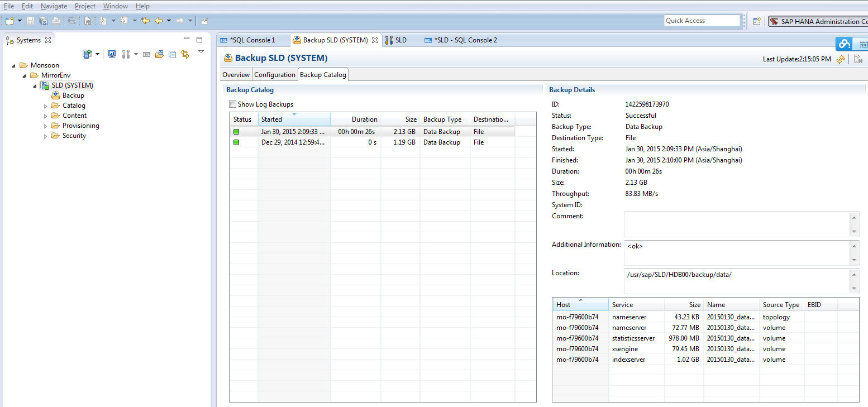The width and height of the screenshot is (868, 407).
Task: Open System Monitor icon in Systems view
Action: [112, 54]
